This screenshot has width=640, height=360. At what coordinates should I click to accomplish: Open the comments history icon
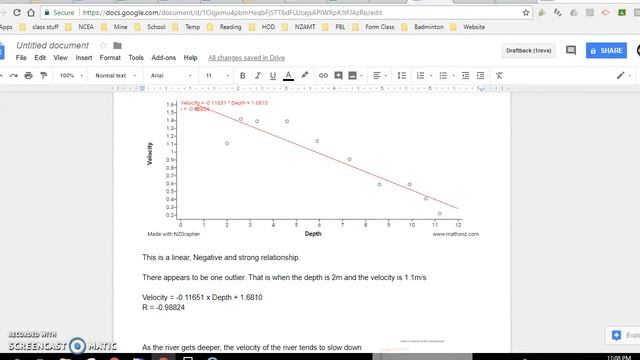[x=571, y=51]
